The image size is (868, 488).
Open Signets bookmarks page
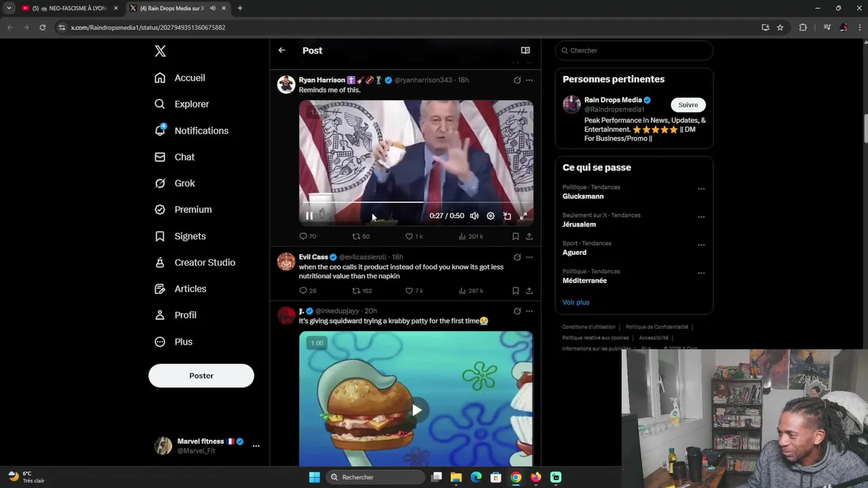tap(180, 237)
